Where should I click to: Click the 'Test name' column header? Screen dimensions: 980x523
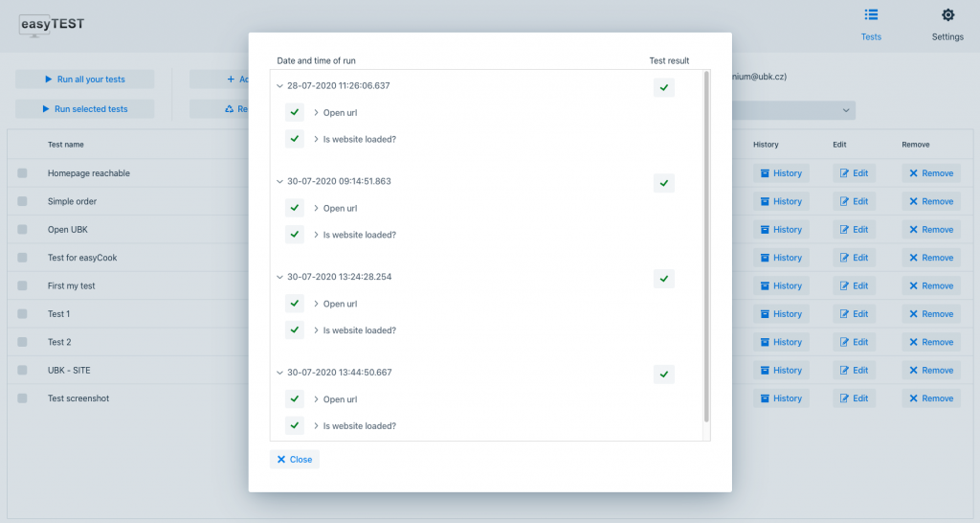click(x=66, y=145)
